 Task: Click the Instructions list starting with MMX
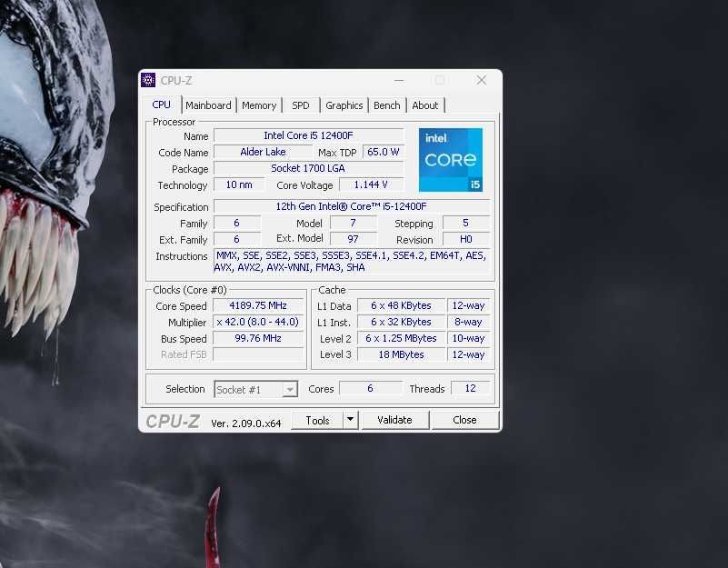[x=352, y=262]
